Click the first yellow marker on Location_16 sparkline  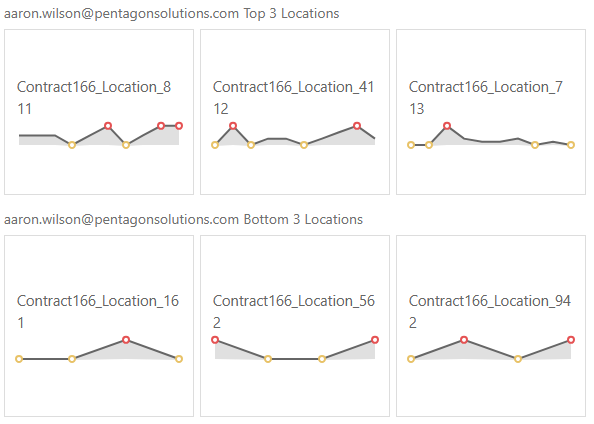(x=19, y=359)
